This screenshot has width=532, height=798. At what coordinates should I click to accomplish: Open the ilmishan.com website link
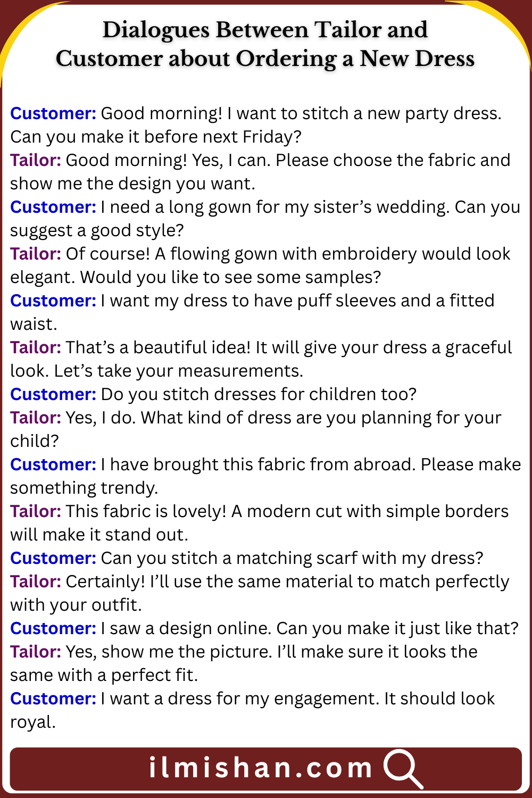pos(261,768)
